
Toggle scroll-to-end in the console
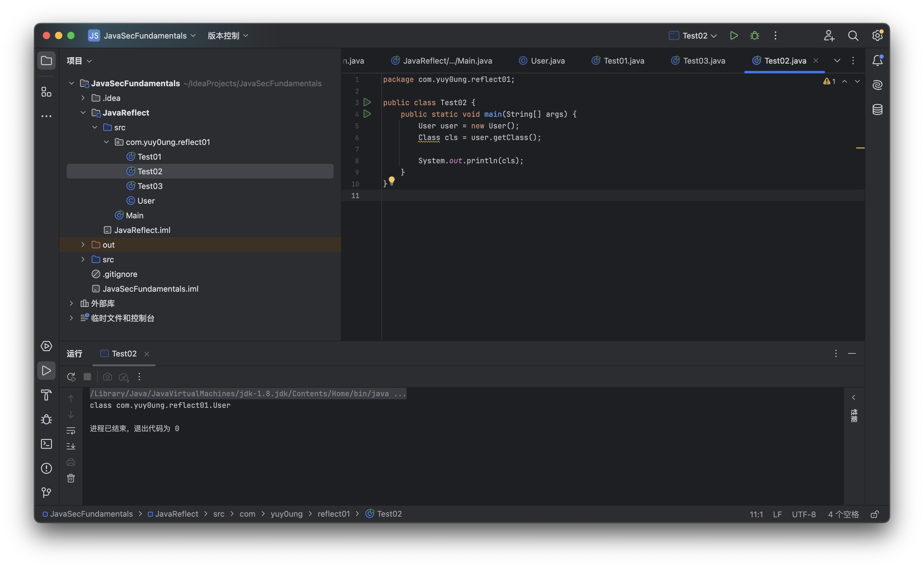click(x=71, y=446)
